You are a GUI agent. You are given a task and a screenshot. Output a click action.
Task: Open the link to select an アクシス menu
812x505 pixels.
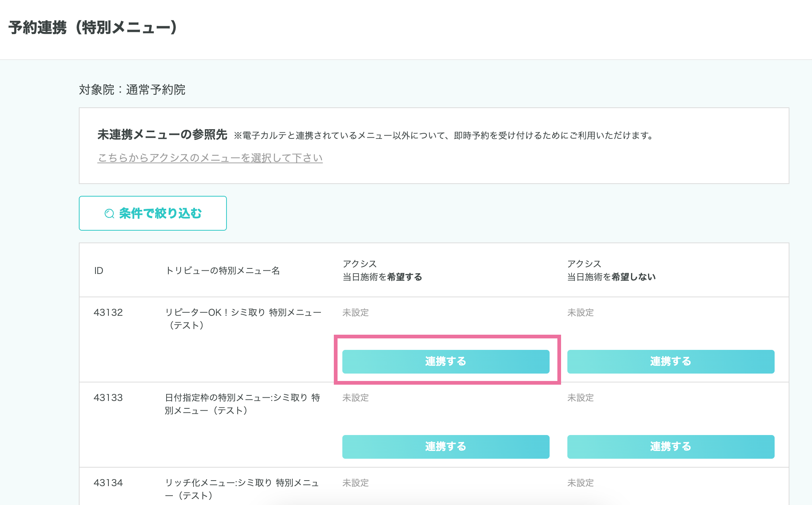click(x=210, y=158)
